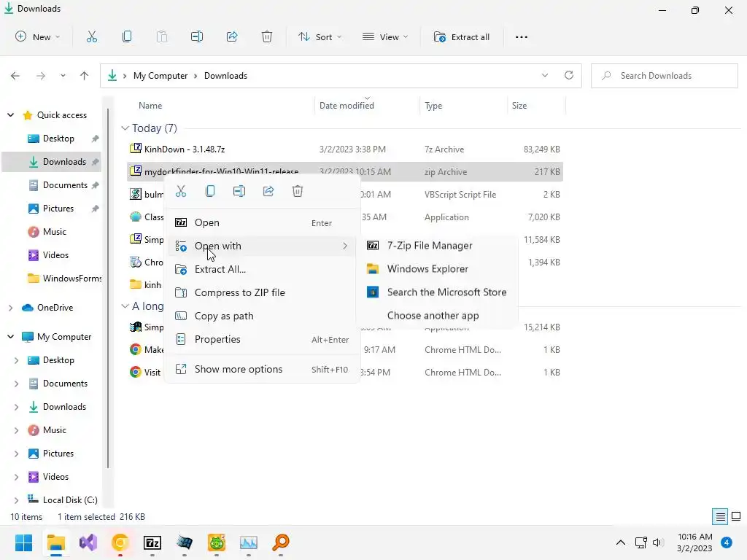Open Visual Studio from the taskbar
The width and height of the screenshot is (747, 560).
point(88,542)
